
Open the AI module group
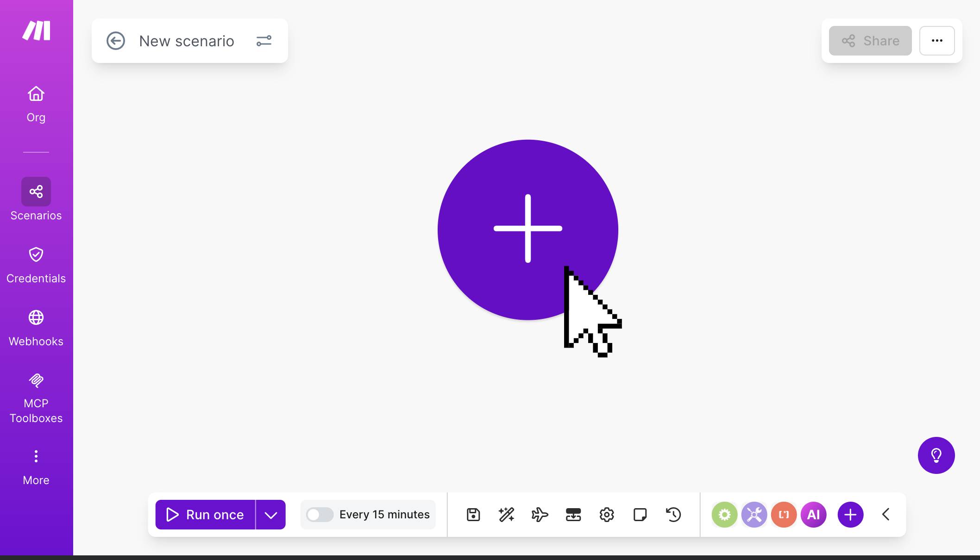(x=813, y=514)
